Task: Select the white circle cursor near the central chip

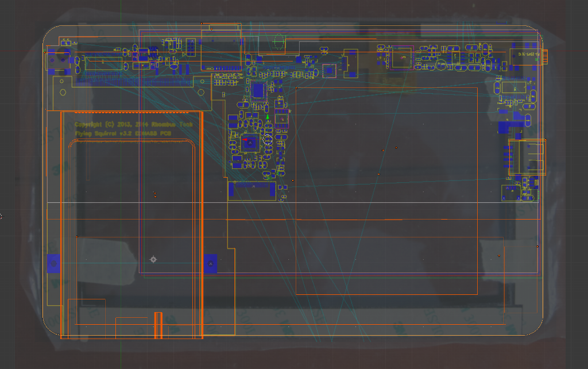Action: click(268, 140)
